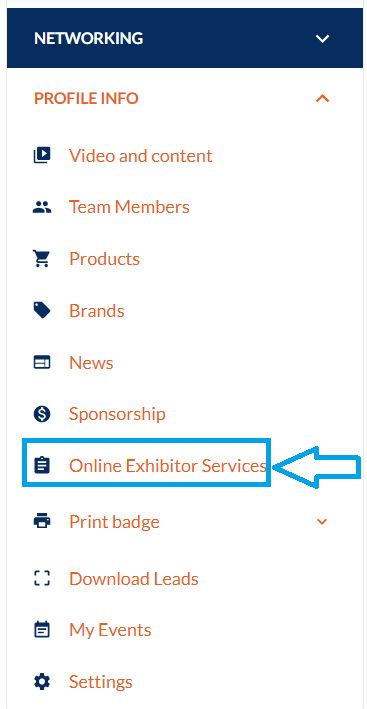Screen dimensions: 367x709
Task: Click the Sponsorship dollar icon
Action: tap(42, 414)
